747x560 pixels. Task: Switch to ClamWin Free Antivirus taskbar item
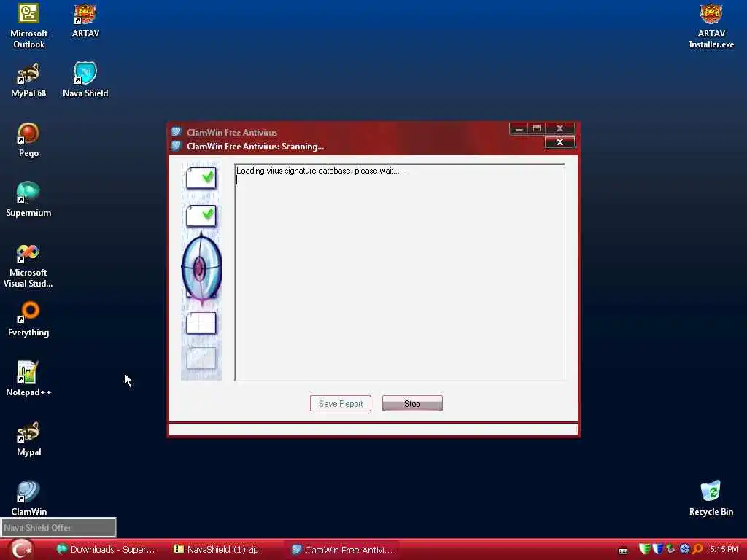(x=341, y=550)
